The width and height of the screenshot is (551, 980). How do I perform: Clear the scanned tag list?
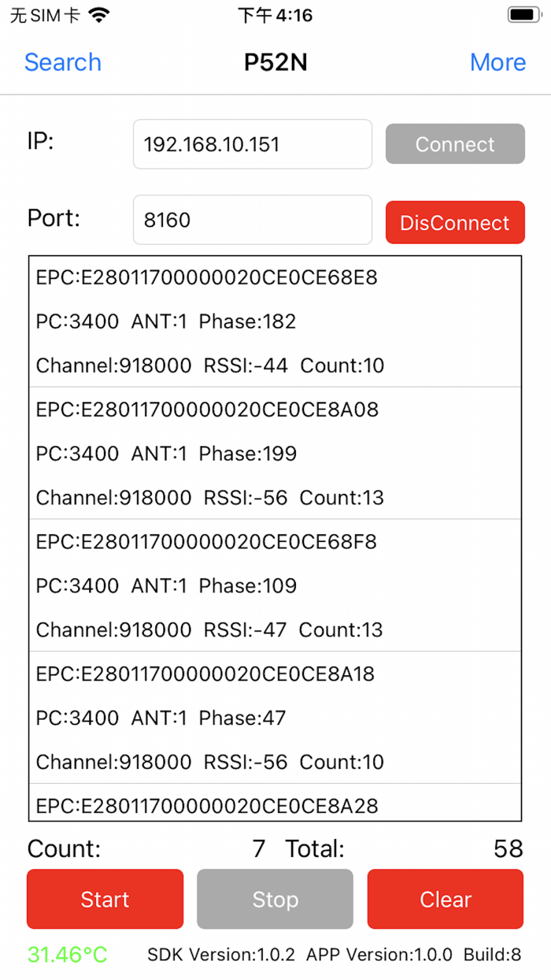[x=445, y=899]
